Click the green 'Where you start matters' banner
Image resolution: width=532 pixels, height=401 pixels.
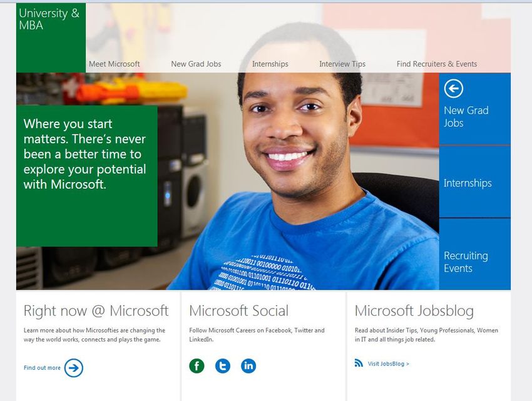point(86,175)
